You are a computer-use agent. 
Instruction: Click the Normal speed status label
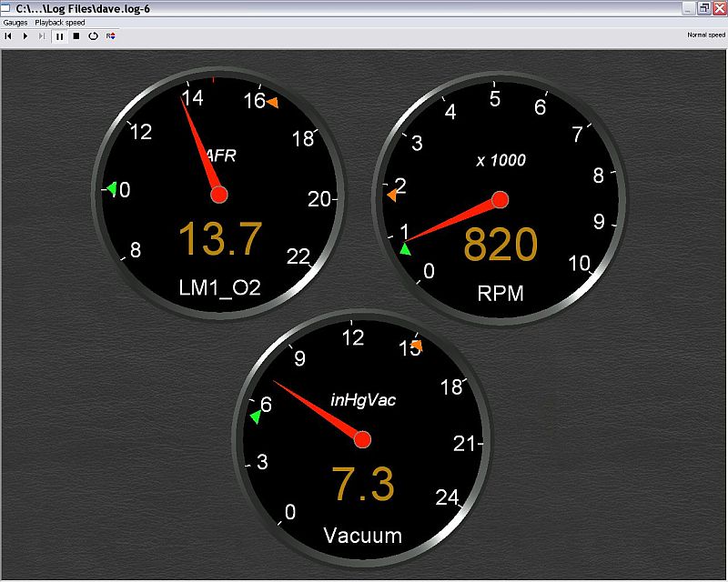[705, 35]
